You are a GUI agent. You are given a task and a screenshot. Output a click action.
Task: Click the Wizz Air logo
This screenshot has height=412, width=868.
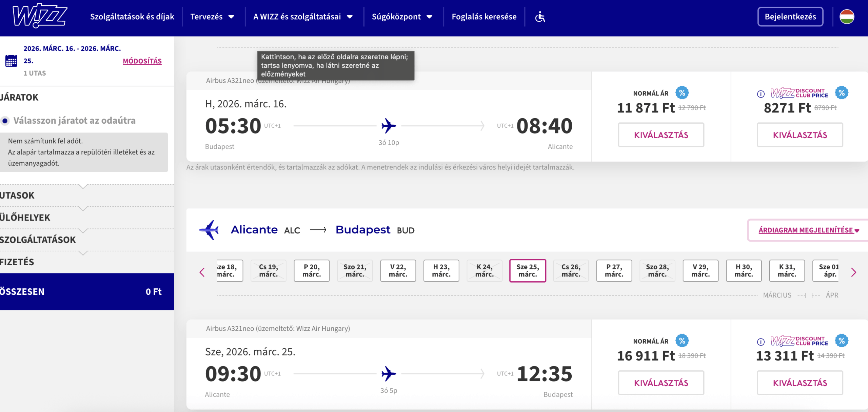[x=40, y=16]
